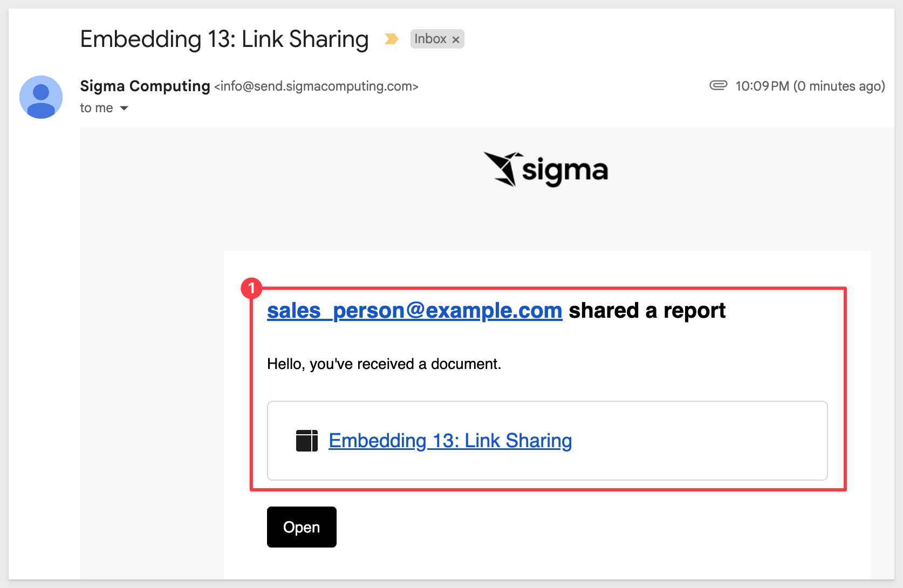Click the sigma wordmark text in the logo
This screenshot has width=903, height=588.
point(565,171)
